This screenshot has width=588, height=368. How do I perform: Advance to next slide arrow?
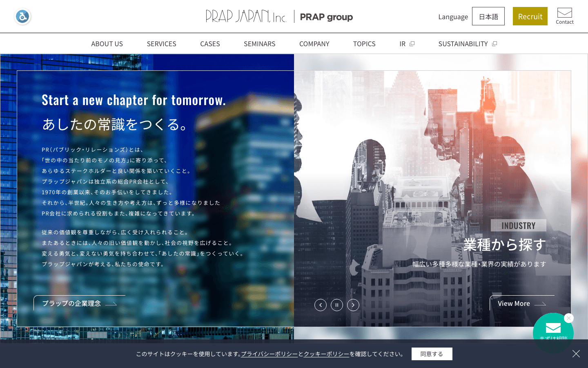[x=353, y=305]
